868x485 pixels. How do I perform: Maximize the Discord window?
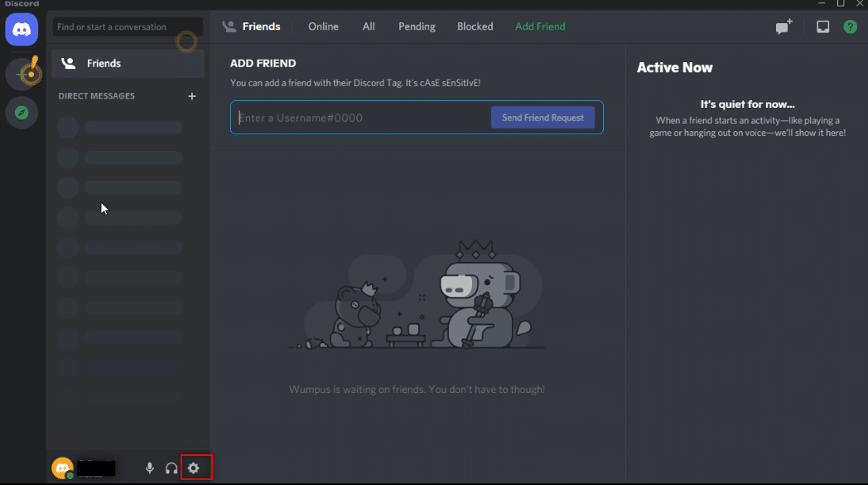[x=841, y=3]
